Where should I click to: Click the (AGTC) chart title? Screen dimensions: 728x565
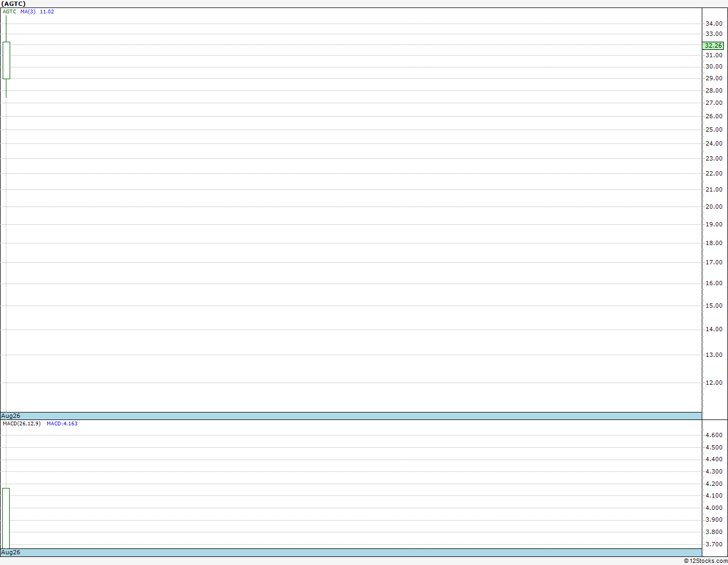[13, 4]
